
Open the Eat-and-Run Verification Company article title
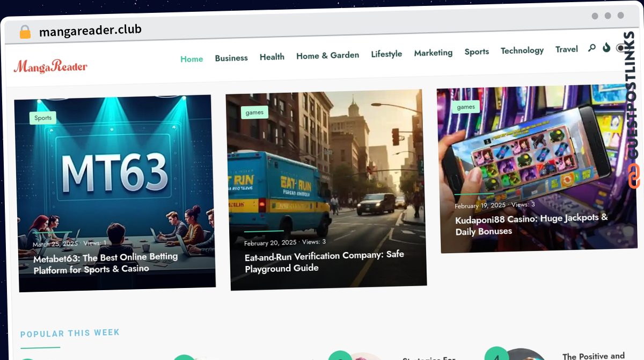coord(324,261)
